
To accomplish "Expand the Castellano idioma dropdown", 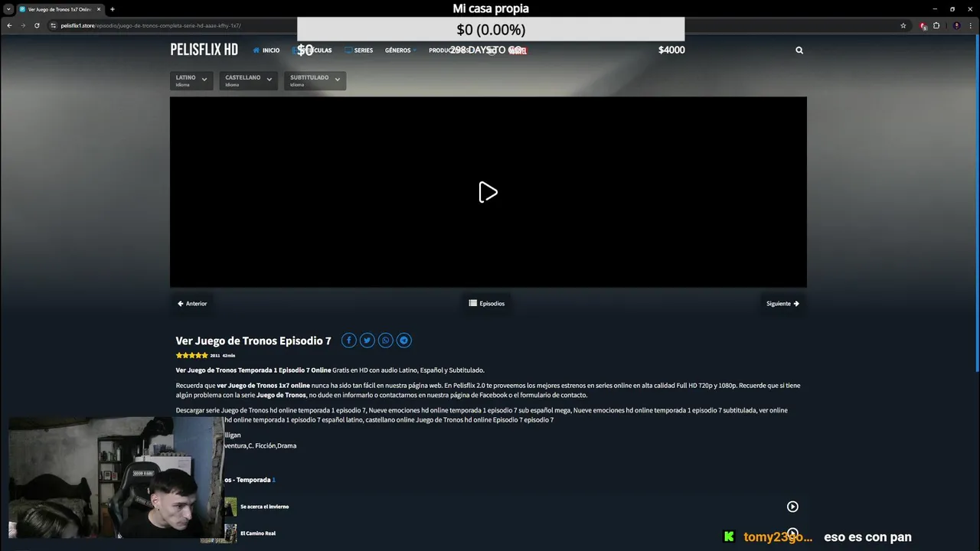I will (x=248, y=80).
